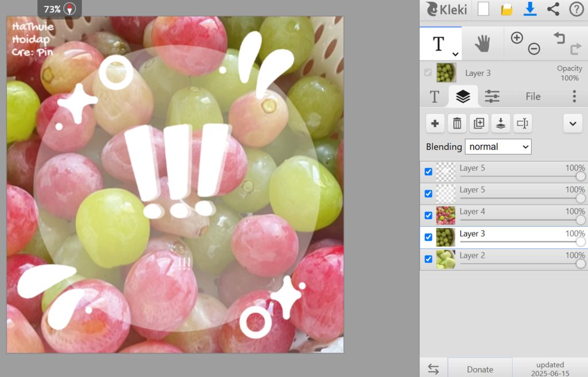Open the File tab
The image size is (588, 377).
coord(533,96)
